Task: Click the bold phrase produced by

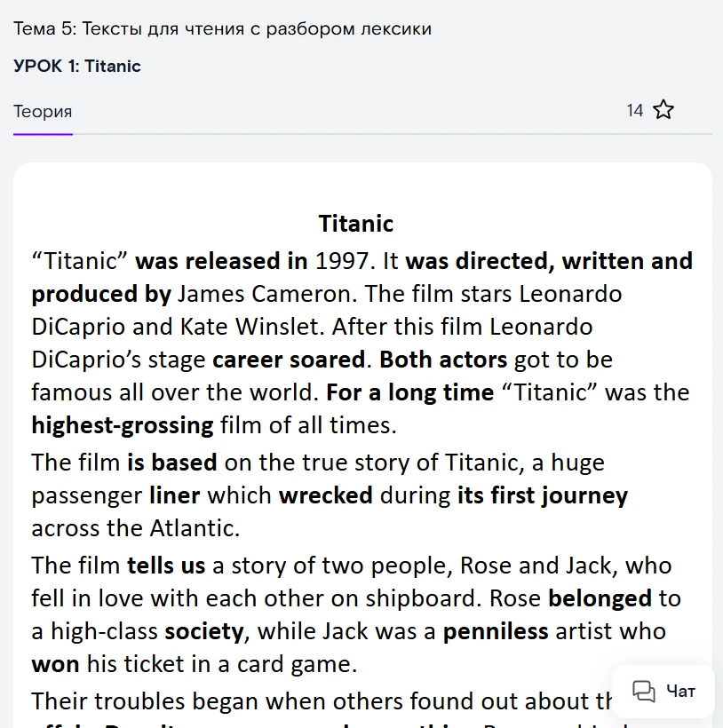Action: (101, 295)
